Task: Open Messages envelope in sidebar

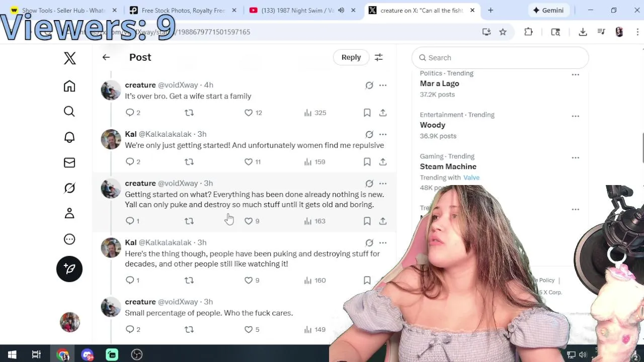Action: pyautogui.click(x=69, y=162)
